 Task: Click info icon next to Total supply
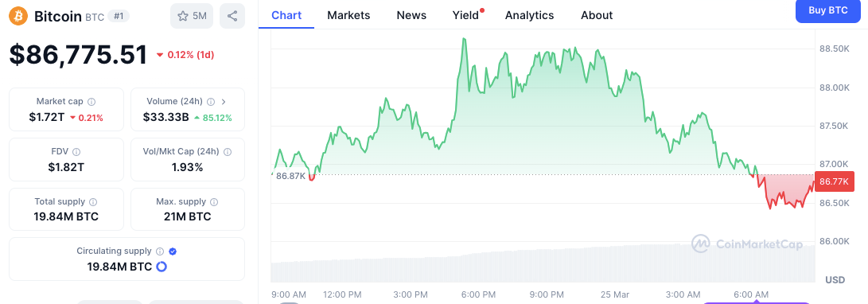click(94, 202)
